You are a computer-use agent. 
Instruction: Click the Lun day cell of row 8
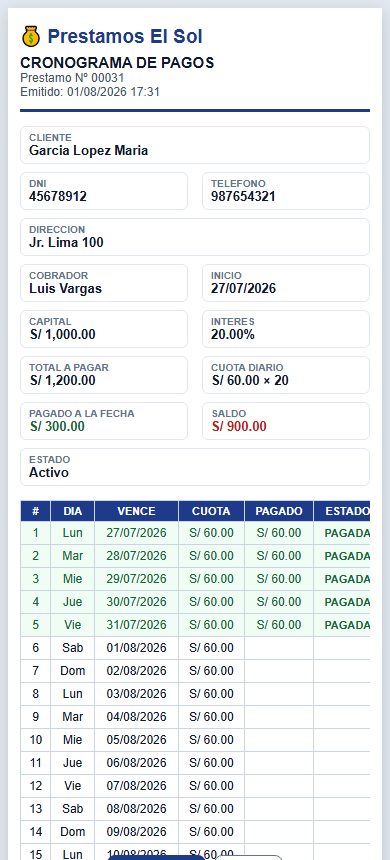[72, 694]
